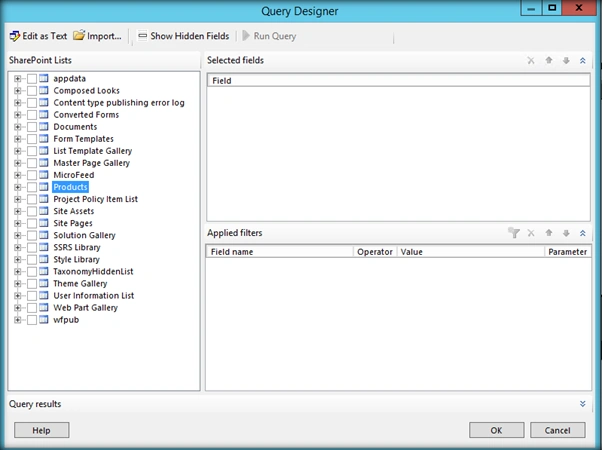Screen dimensions: 602x450
Task: Click the Edit as Text icon
Action: click(x=15, y=36)
